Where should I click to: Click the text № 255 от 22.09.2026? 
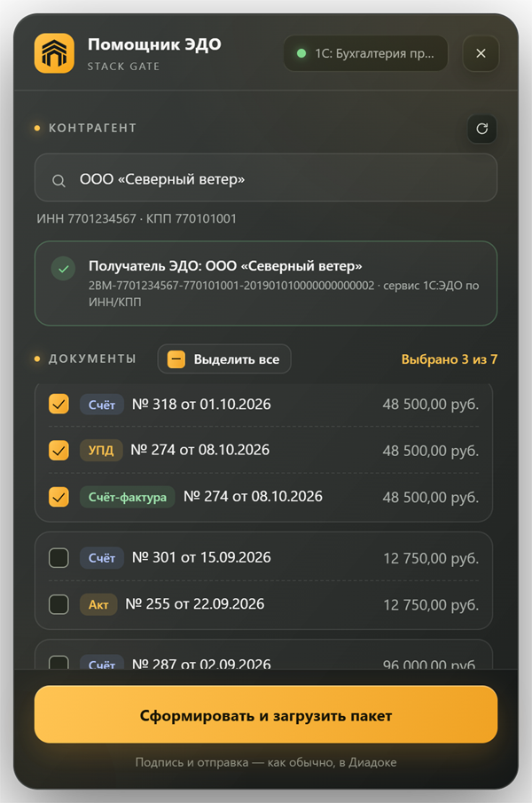(x=195, y=603)
